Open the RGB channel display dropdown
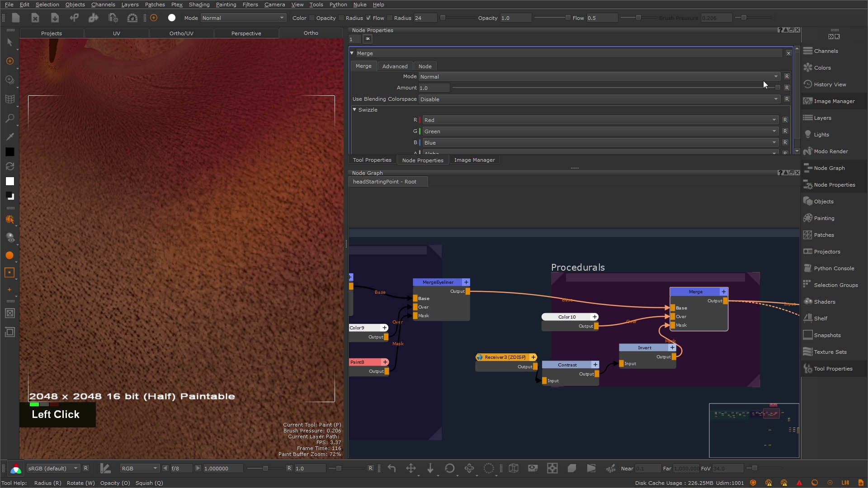The width and height of the screenshot is (868, 488). (139, 469)
